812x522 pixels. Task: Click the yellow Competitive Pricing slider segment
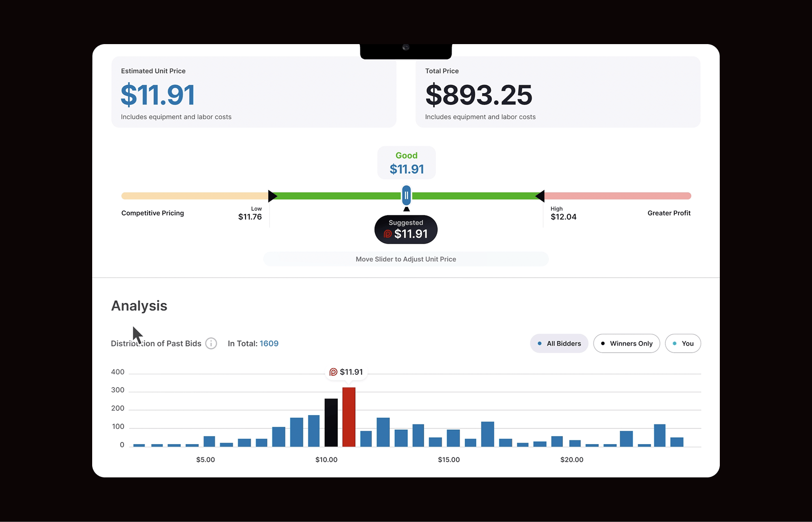point(194,196)
